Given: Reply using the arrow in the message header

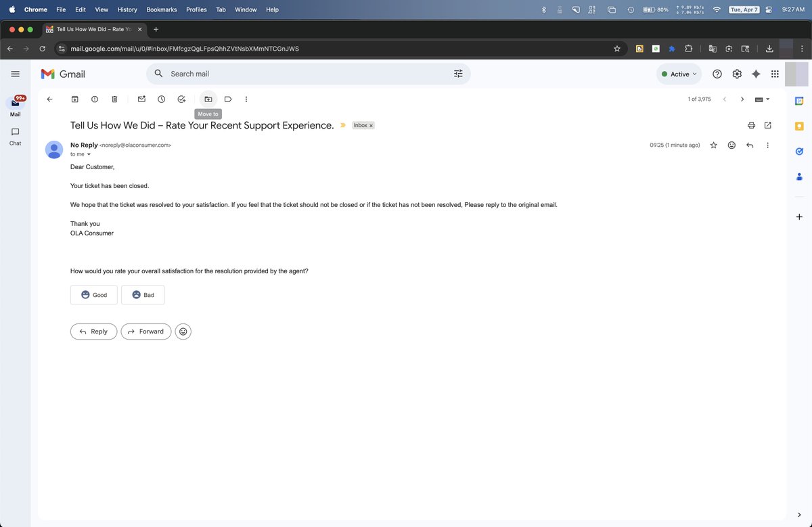Looking at the screenshot, I should point(750,145).
